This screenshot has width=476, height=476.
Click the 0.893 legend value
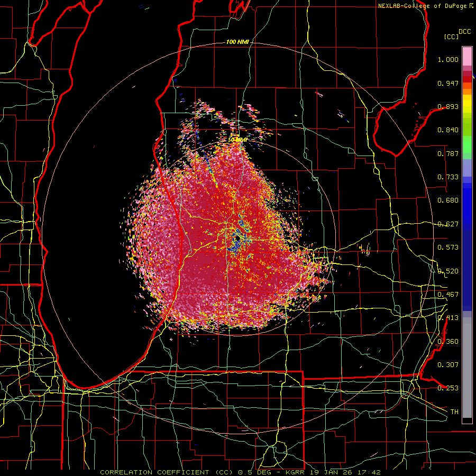point(448,106)
